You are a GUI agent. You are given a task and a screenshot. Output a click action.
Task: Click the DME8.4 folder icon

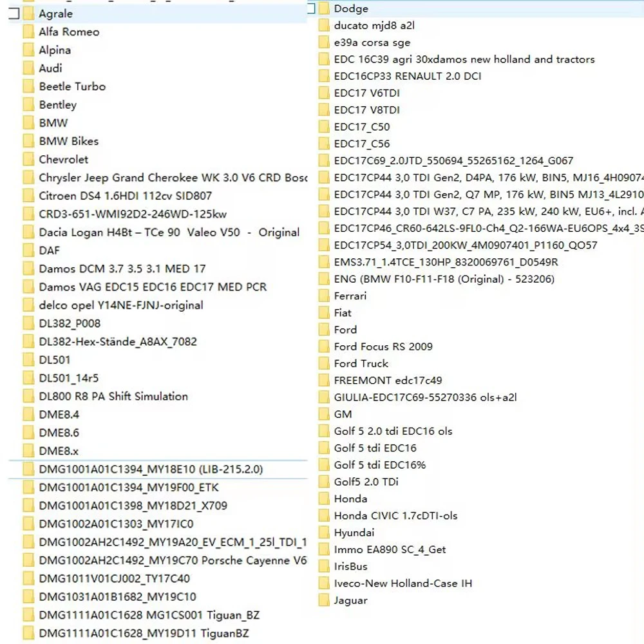(x=28, y=414)
